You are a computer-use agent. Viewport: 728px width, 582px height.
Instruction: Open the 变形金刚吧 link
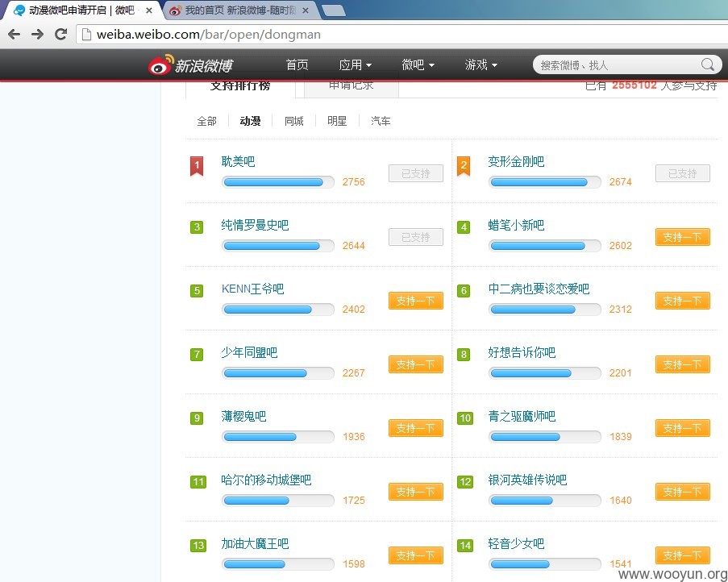[516, 161]
